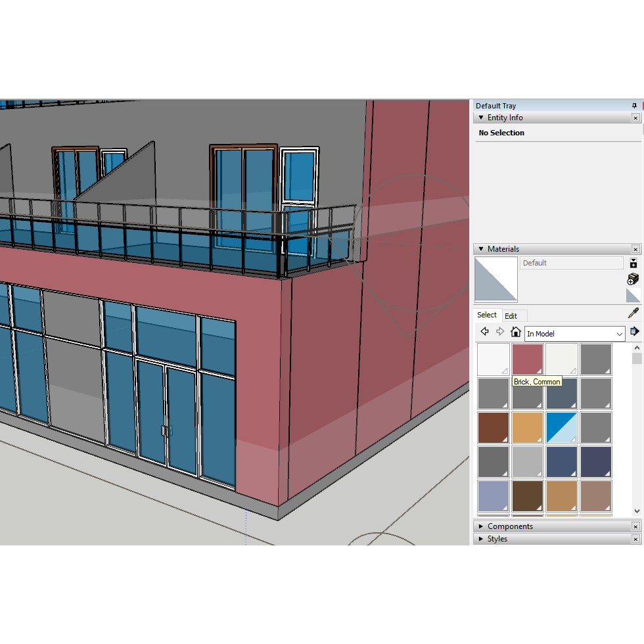Pick the Sample Paint eyedropper

tap(633, 313)
